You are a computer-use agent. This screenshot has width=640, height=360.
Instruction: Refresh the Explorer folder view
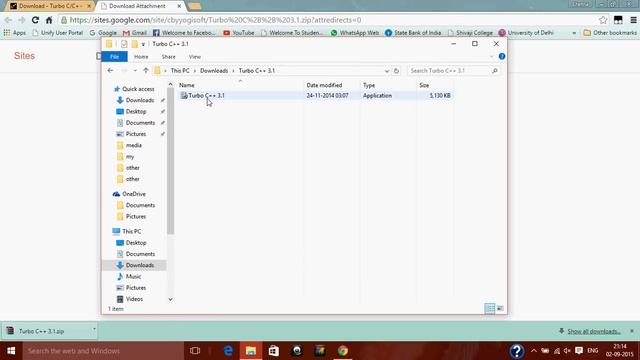point(396,71)
